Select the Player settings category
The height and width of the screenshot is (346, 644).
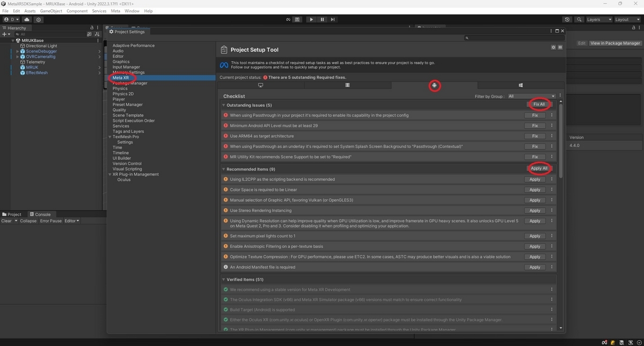tap(119, 99)
